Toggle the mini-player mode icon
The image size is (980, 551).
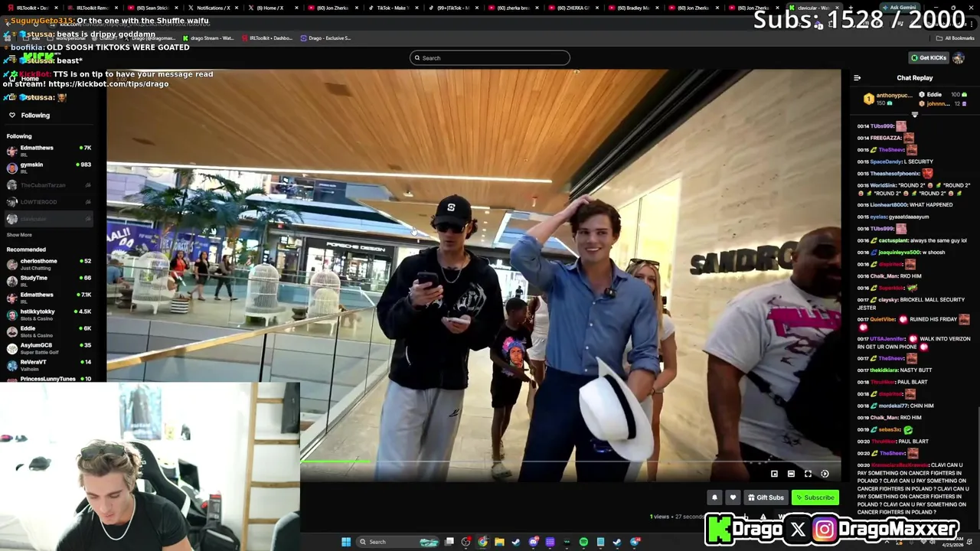(x=774, y=474)
